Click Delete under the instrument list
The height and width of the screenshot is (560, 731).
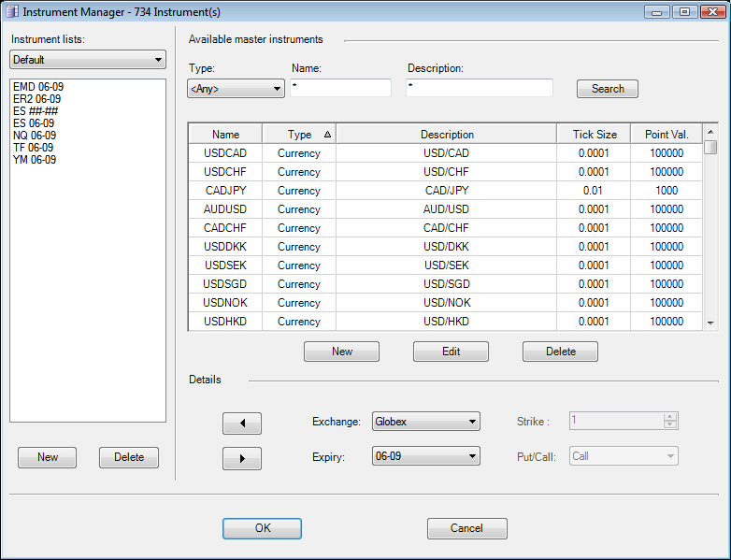pyautogui.click(x=129, y=457)
